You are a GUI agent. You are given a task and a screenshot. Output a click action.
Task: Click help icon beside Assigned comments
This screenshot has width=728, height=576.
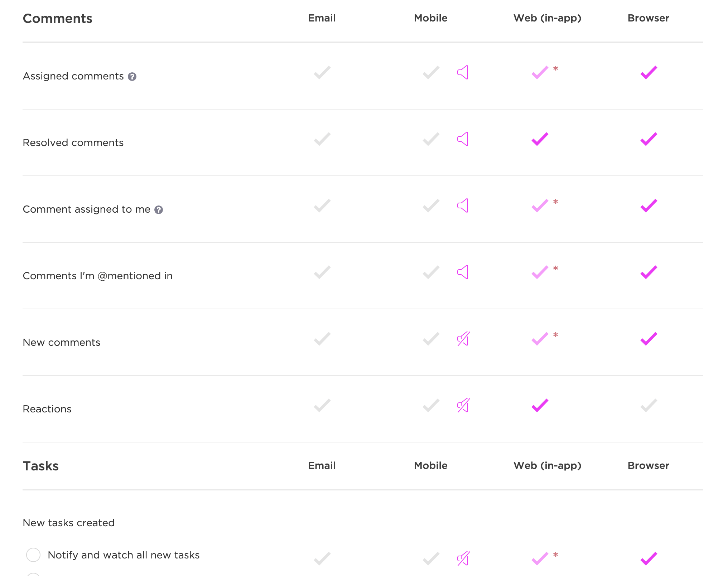132,77
